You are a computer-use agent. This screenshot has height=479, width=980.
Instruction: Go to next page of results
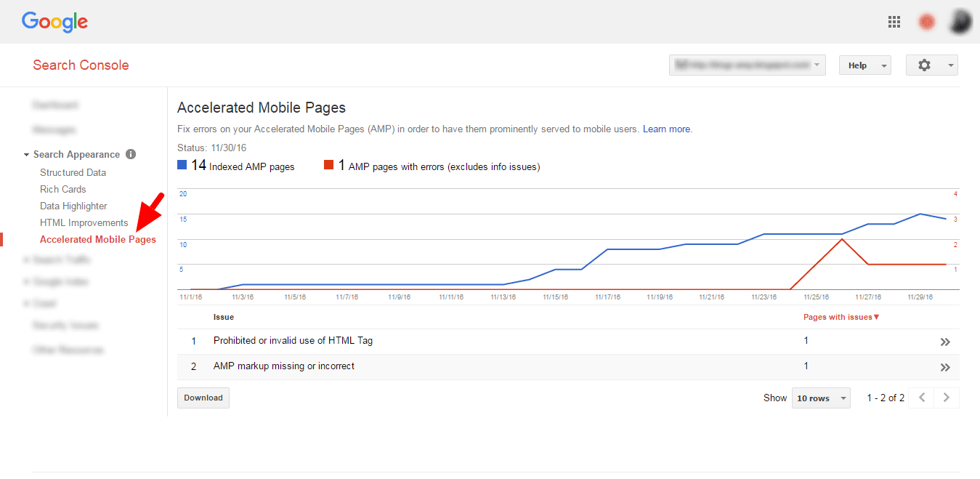click(946, 398)
